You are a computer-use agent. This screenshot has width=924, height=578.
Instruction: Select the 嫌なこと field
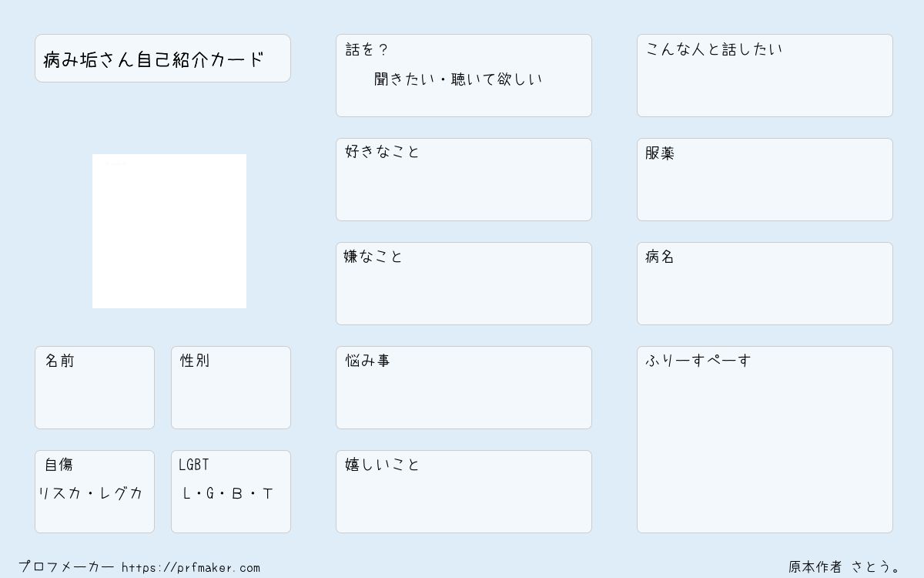tap(464, 284)
